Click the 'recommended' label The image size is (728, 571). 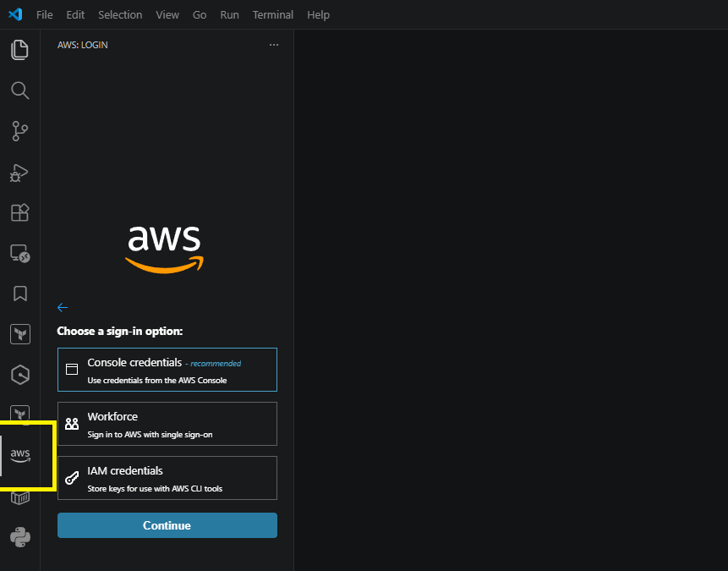pos(216,363)
